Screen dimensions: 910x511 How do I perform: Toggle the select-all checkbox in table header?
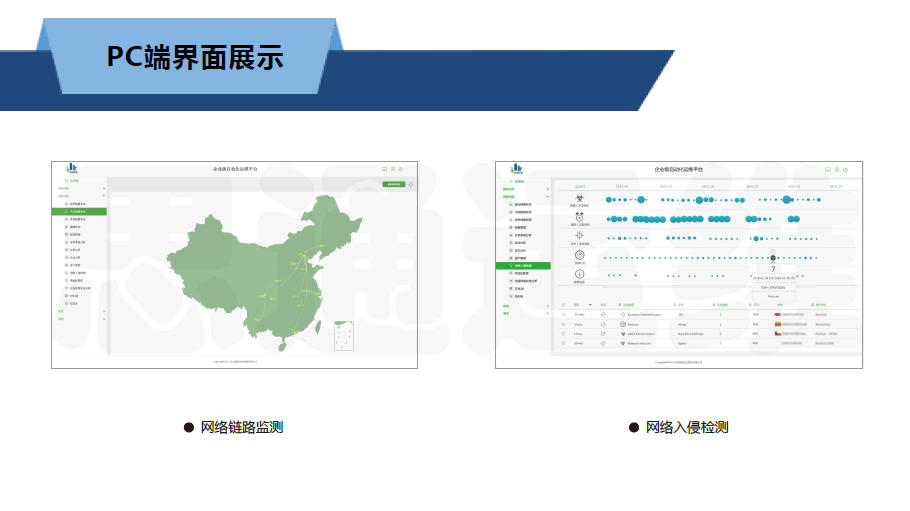563,304
